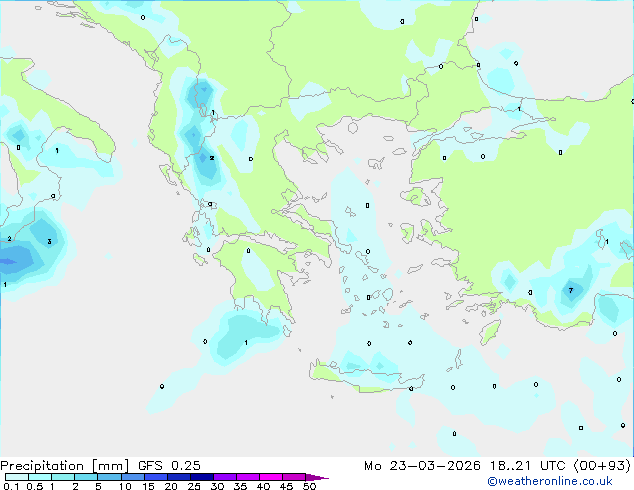This screenshot has height=490, width=634.
Task: Click the '7' precipitation value over southwest Turkey
Action: point(571,290)
